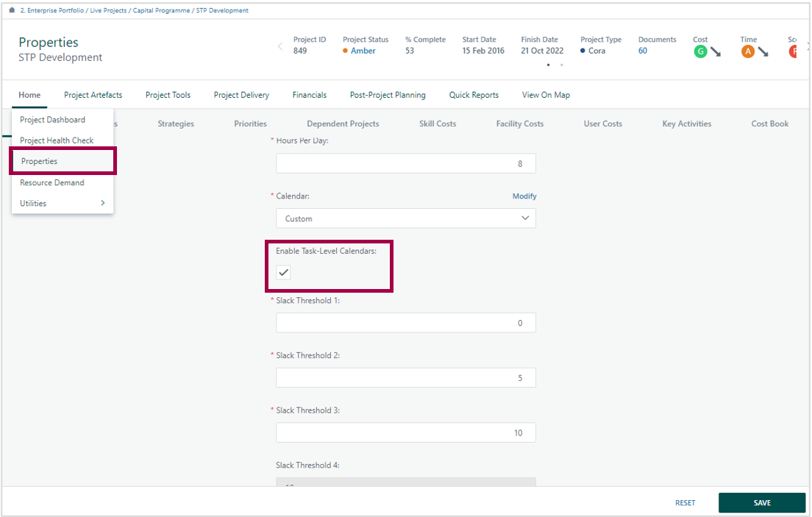Open View On Map tab
The width and height of the screenshot is (812, 517).
coord(546,95)
